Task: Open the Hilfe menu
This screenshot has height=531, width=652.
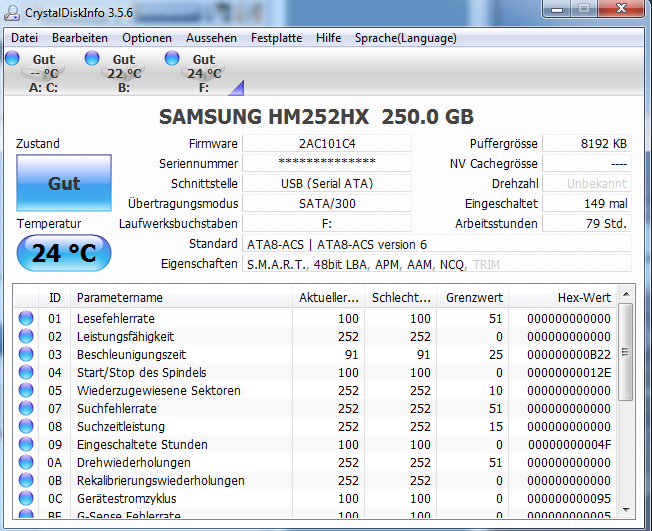Action: click(328, 38)
